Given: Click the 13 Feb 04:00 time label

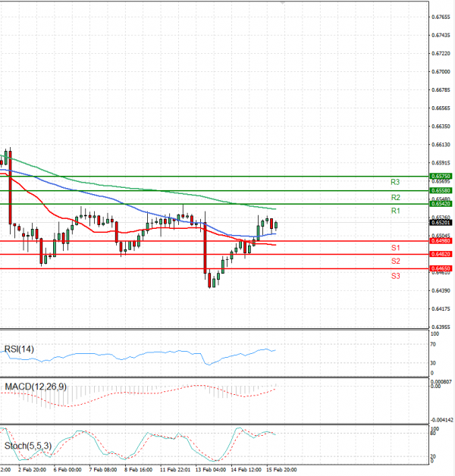Looking at the screenshot, I should click(x=211, y=470).
